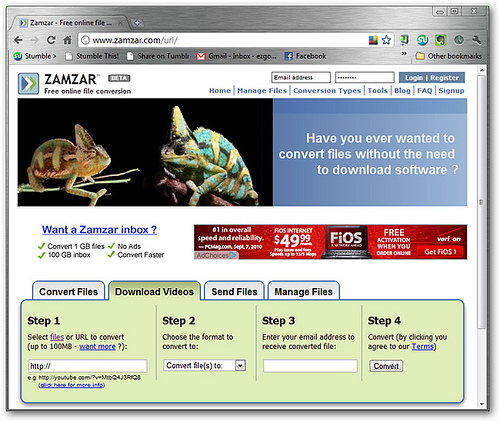
Task: Open Manage Files tab
Action: tap(304, 291)
